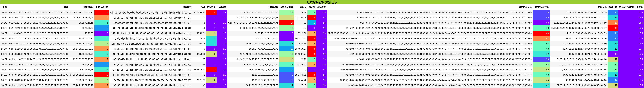The height and width of the screenshot is (88, 644).
Task: Click the 当前冷码个数 column header
Action: [102, 7]
